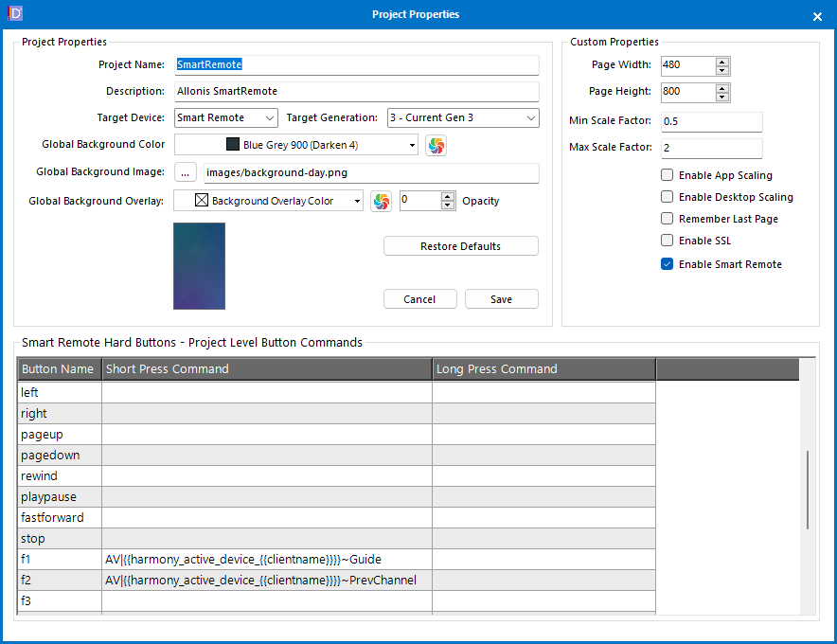This screenshot has width=837, height=644.
Task: Click the Opacity value field
Action: 420,201
